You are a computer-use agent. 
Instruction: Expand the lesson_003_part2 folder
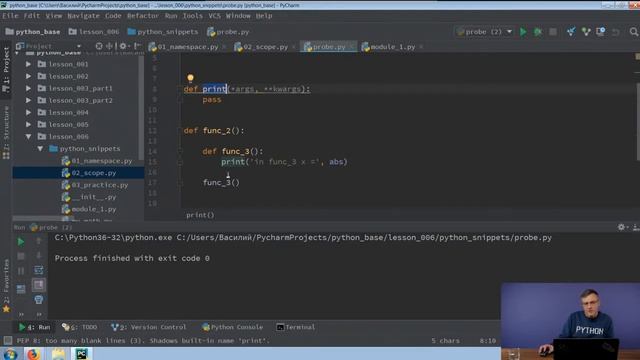[x=28, y=100]
